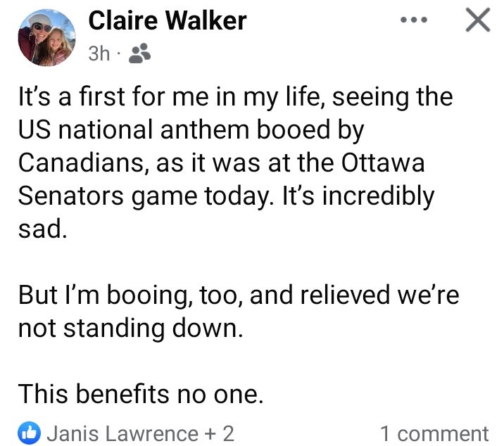
Task: Close the post with the X button
Action: [x=478, y=22]
